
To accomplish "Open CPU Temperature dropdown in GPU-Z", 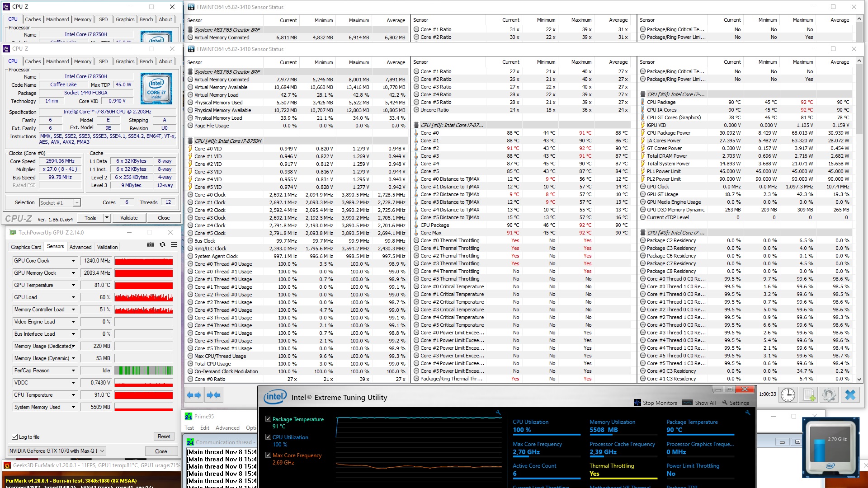I will pyautogui.click(x=73, y=395).
